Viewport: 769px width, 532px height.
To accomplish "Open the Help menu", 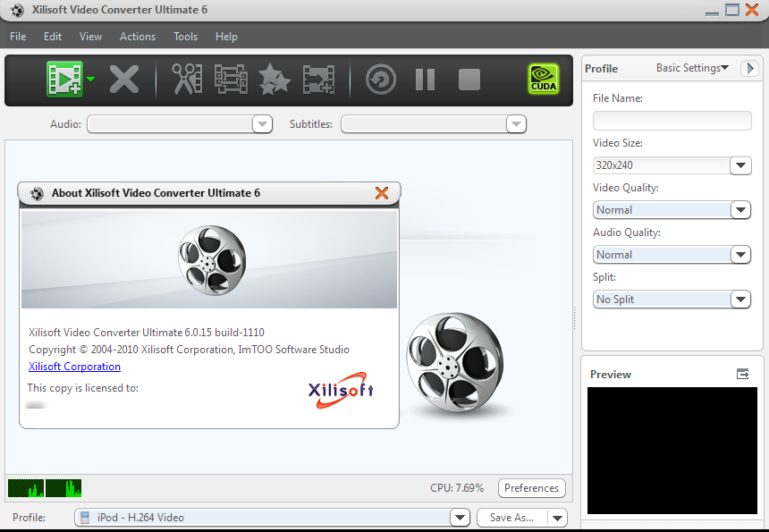I will (x=226, y=37).
